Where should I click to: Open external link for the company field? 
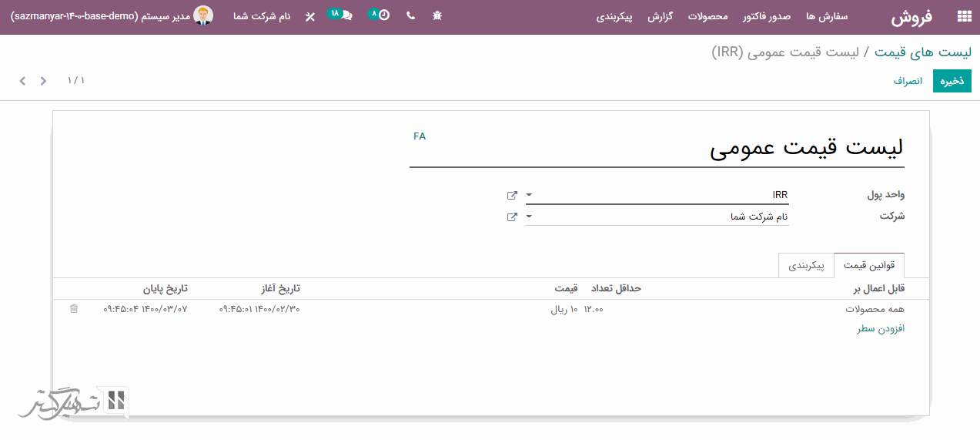[x=512, y=217]
